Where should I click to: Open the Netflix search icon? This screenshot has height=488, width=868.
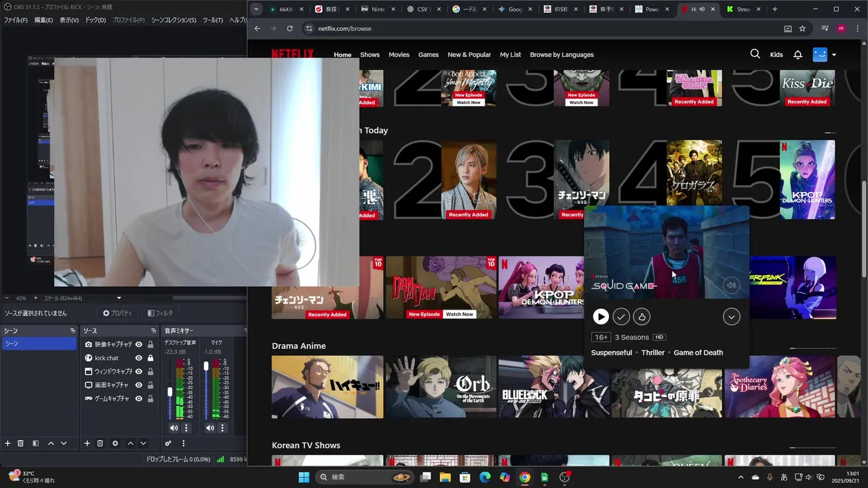pyautogui.click(x=755, y=54)
